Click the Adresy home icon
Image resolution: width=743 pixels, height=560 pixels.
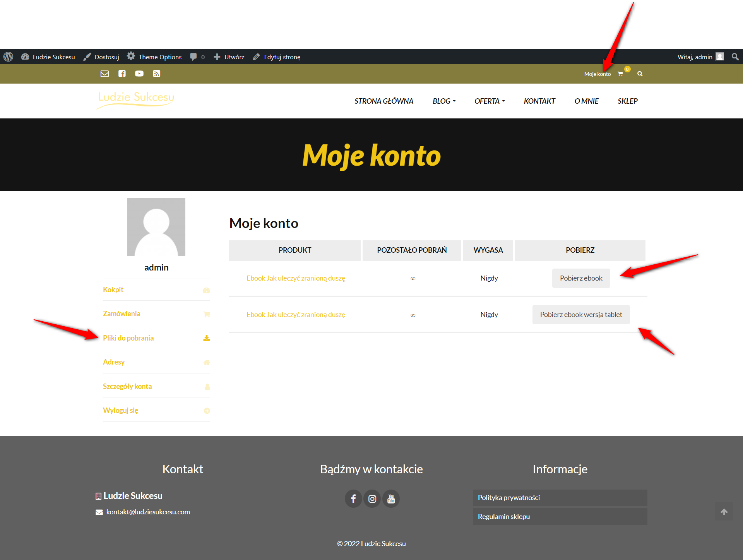click(x=207, y=362)
